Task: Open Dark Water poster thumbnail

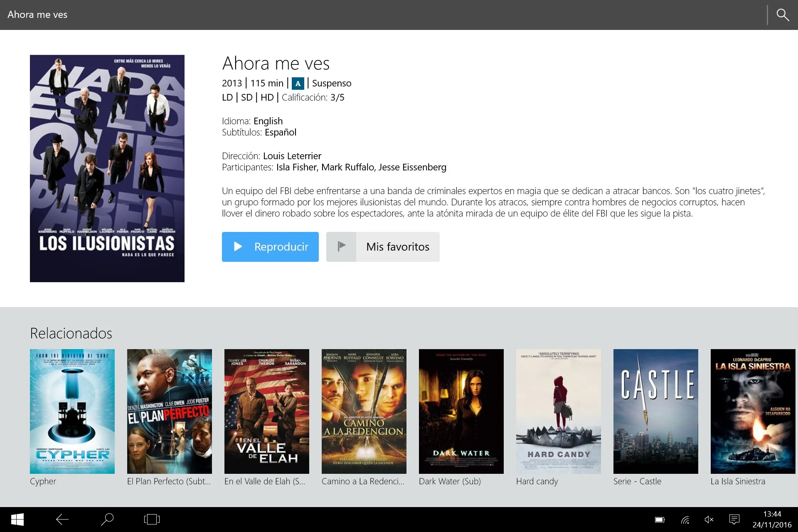Action: [461, 411]
